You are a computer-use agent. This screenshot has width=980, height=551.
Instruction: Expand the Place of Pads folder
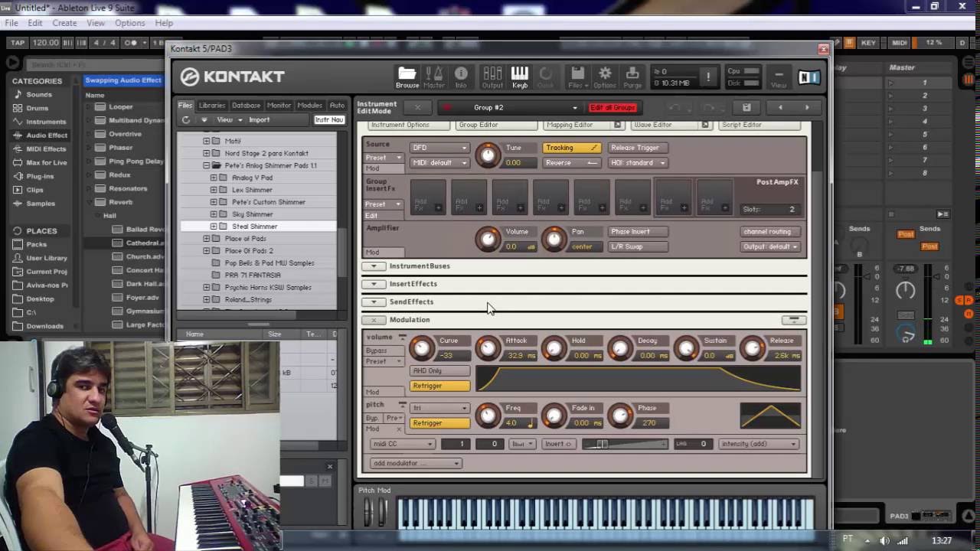tap(206, 239)
